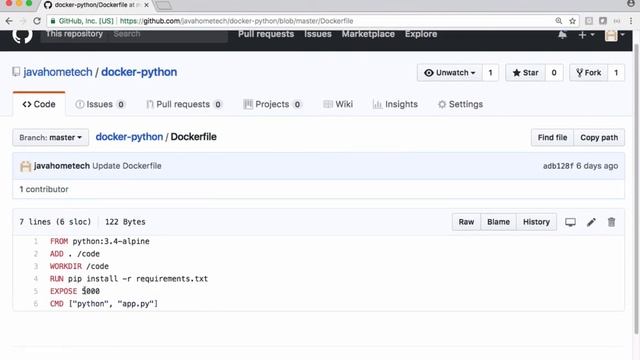The image size is (640, 360).
Task: Switch to the Issues tab
Action: coord(100,104)
